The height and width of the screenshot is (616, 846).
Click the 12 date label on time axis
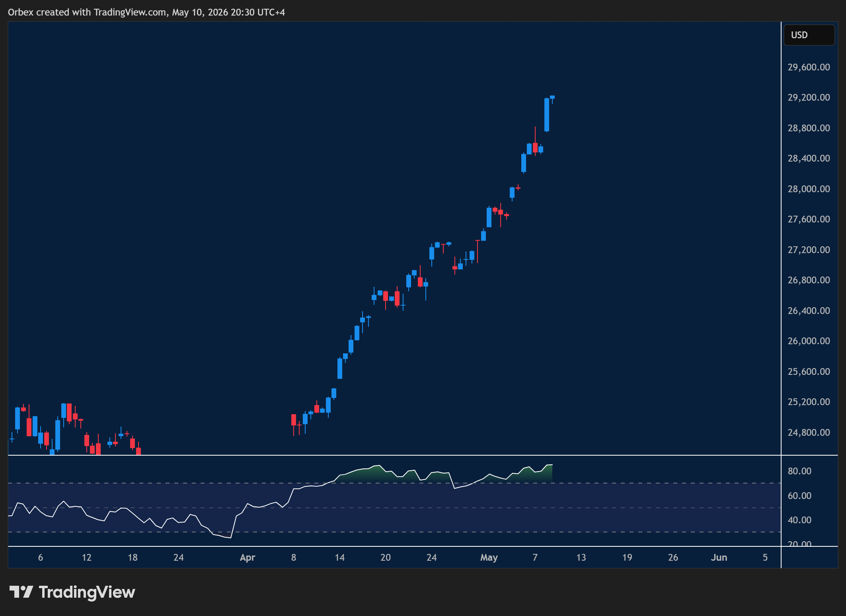tap(86, 558)
